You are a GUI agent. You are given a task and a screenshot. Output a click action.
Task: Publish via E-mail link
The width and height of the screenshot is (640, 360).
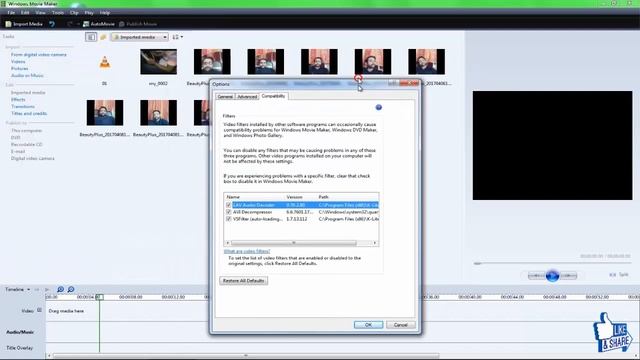[18, 151]
